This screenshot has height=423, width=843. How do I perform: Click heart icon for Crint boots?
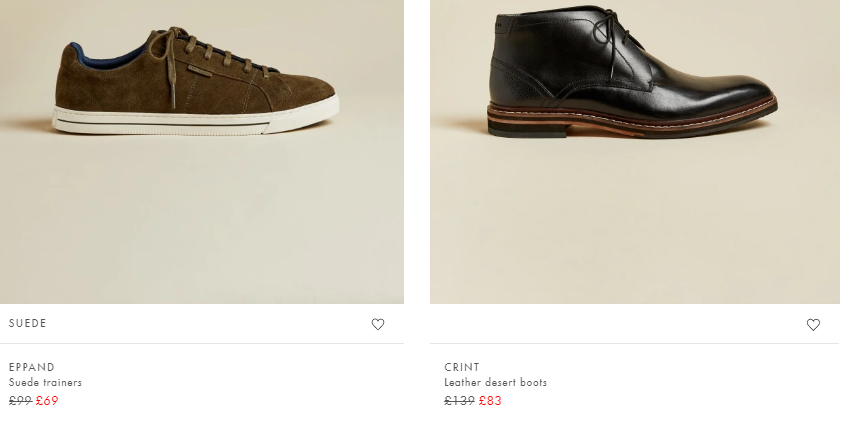(x=813, y=324)
